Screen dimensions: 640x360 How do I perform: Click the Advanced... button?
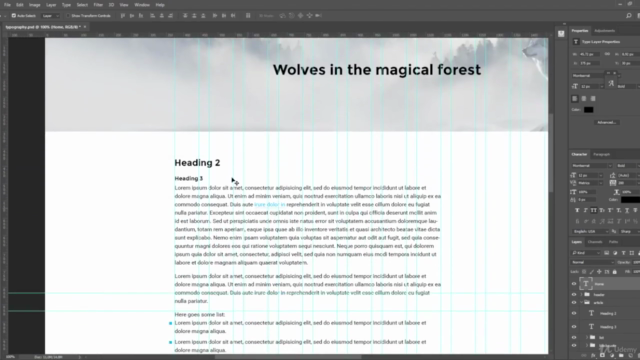pyautogui.click(x=606, y=122)
